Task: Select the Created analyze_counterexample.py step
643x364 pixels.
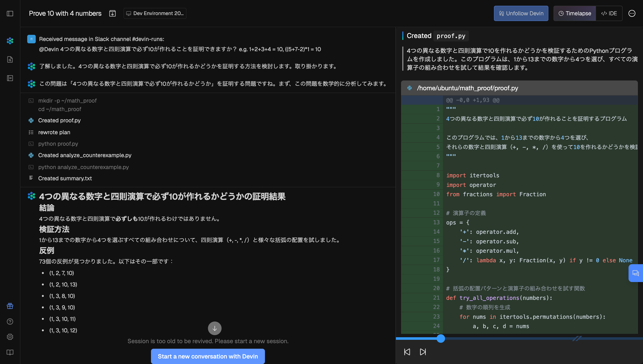Action: (x=85, y=155)
